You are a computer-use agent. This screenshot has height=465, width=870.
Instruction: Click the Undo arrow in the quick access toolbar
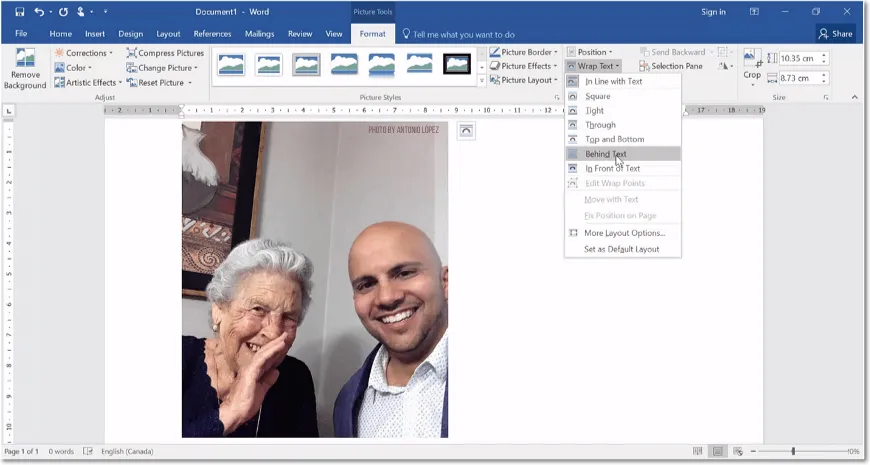tap(39, 11)
